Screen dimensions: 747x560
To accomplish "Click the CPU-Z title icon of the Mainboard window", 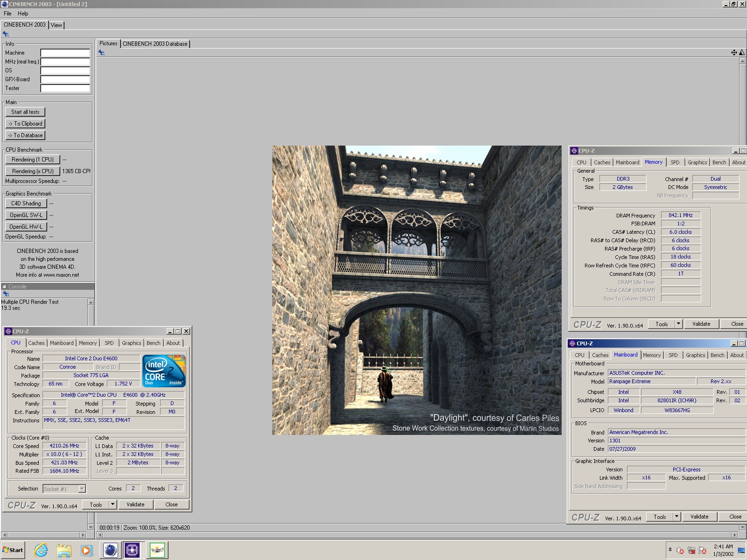I will coord(572,343).
